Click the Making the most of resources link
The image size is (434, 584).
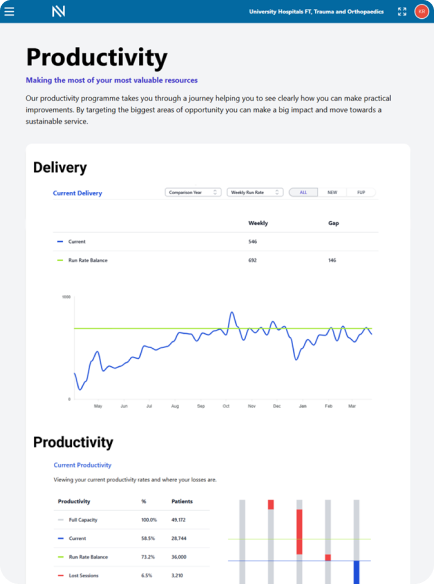[112, 80]
